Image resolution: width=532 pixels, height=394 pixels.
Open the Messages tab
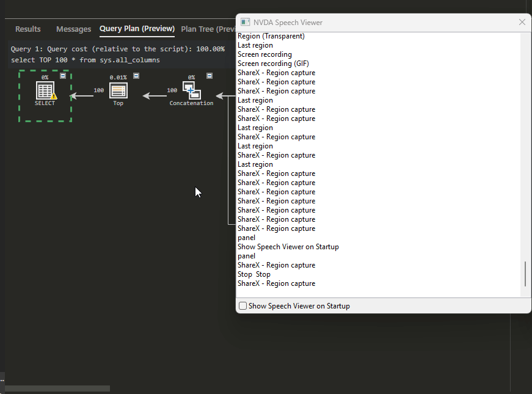pyautogui.click(x=73, y=29)
